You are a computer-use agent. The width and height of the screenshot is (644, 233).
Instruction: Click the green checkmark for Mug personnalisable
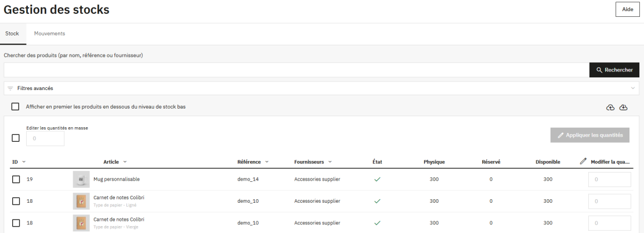[377, 180]
